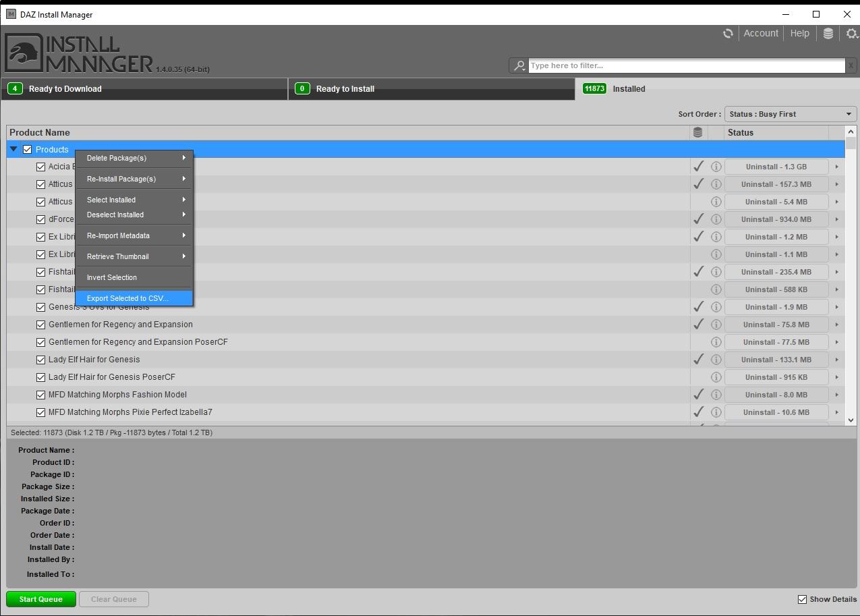
Task: Click the Start Queue button
Action: click(41, 599)
